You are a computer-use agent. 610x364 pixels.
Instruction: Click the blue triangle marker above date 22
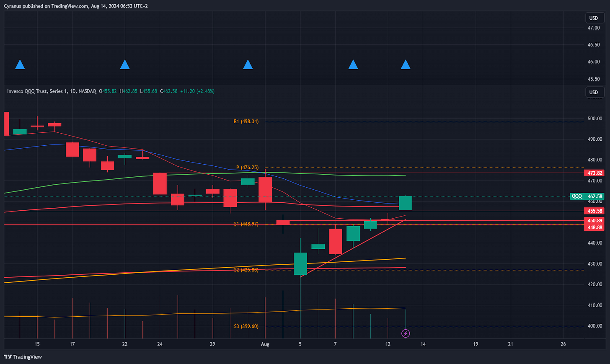[125, 65]
